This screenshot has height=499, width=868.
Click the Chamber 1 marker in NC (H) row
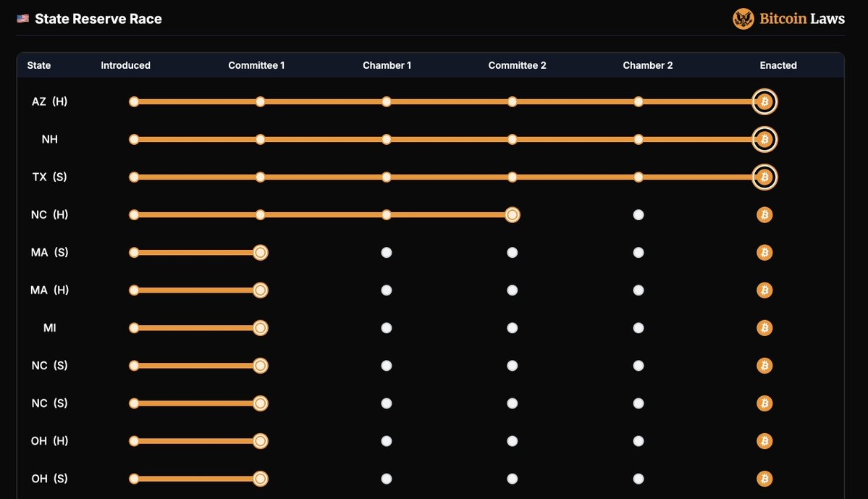[x=387, y=215]
